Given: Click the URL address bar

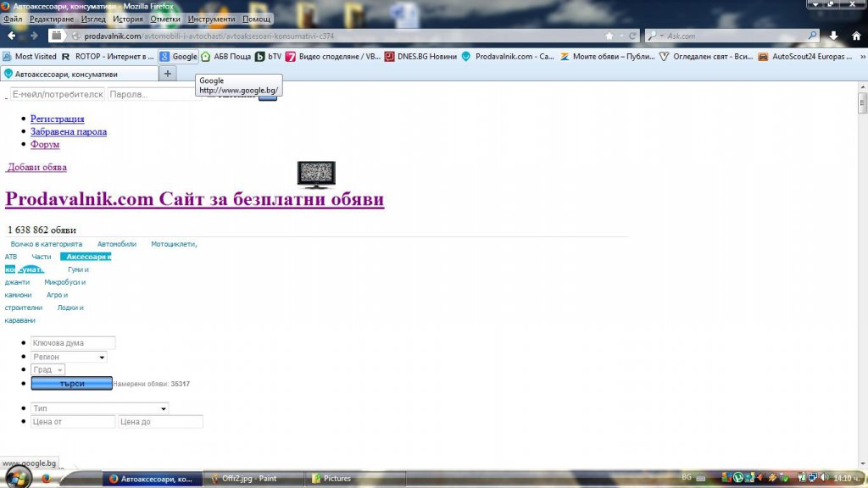Looking at the screenshot, I should [x=343, y=36].
